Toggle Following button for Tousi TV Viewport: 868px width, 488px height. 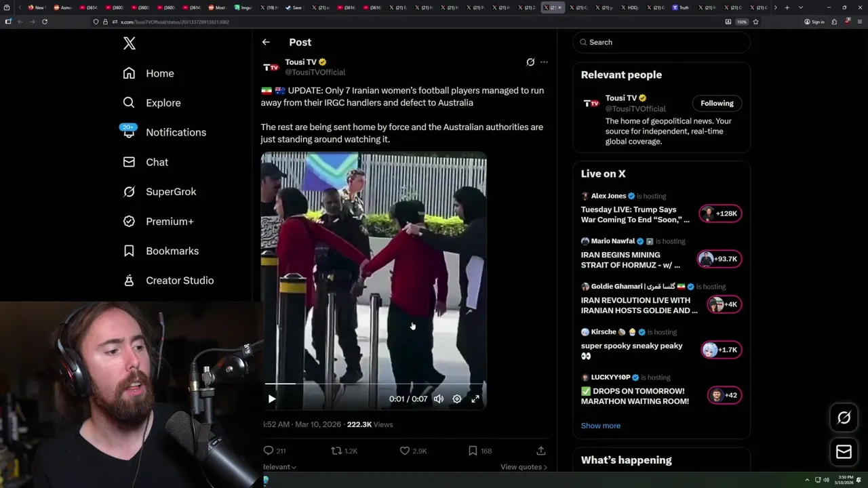coord(717,103)
